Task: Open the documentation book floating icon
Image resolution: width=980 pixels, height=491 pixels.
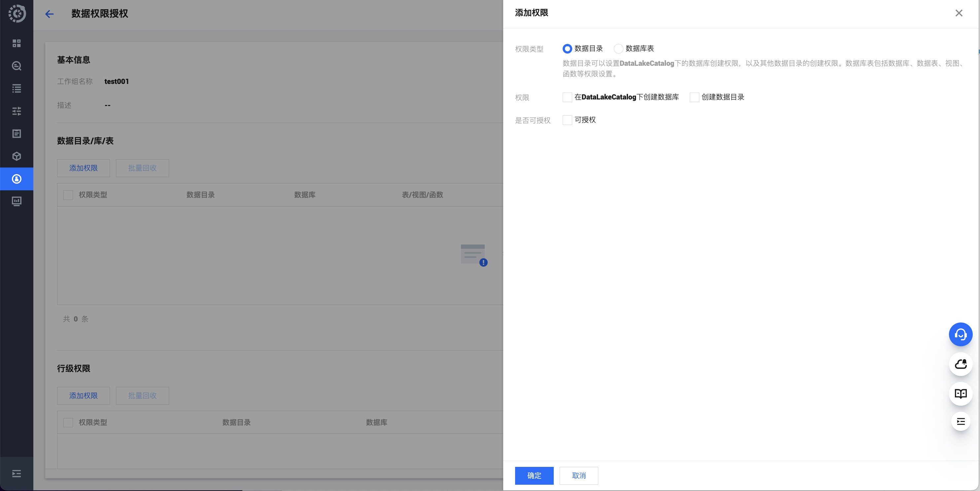Action: 960,394
